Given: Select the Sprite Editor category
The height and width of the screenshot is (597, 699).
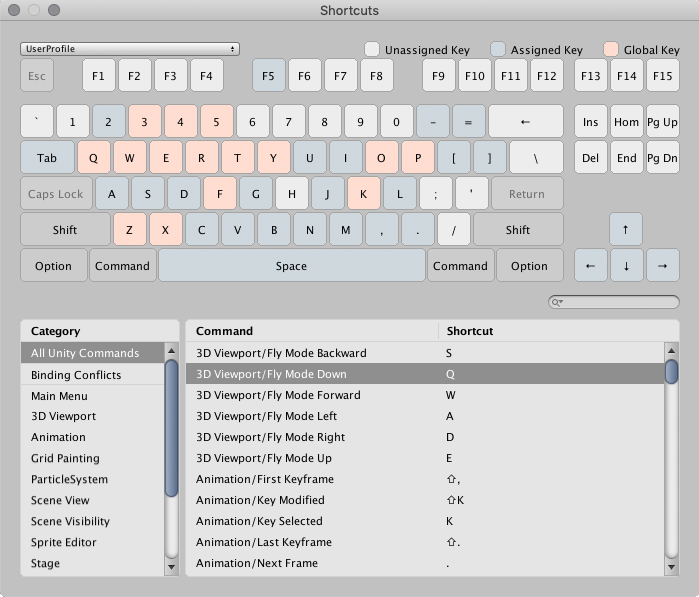Looking at the screenshot, I should click(x=92, y=542).
